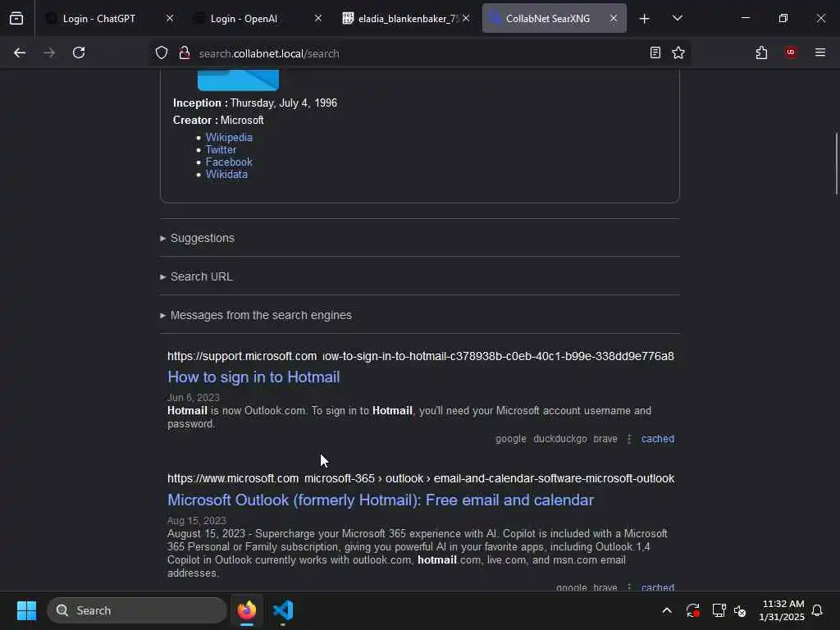The height and width of the screenshot is (630, 840).
Task: Close the CollabNet SearXNG tab
Action: tap(614, 18)
